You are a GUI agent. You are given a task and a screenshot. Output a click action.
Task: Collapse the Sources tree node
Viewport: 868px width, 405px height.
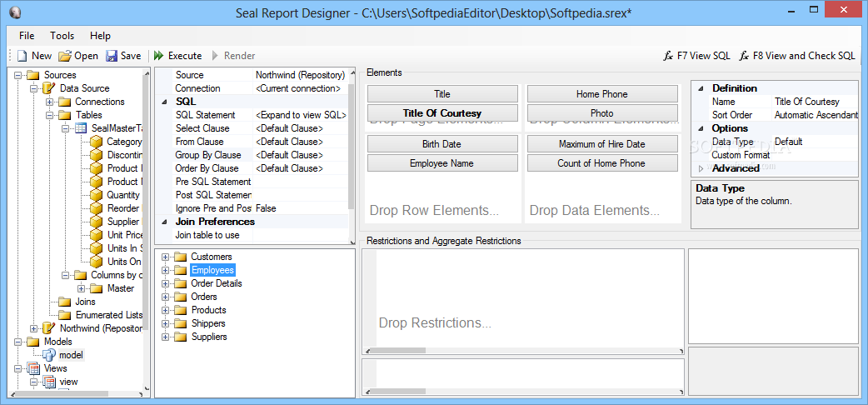[18, 75]
